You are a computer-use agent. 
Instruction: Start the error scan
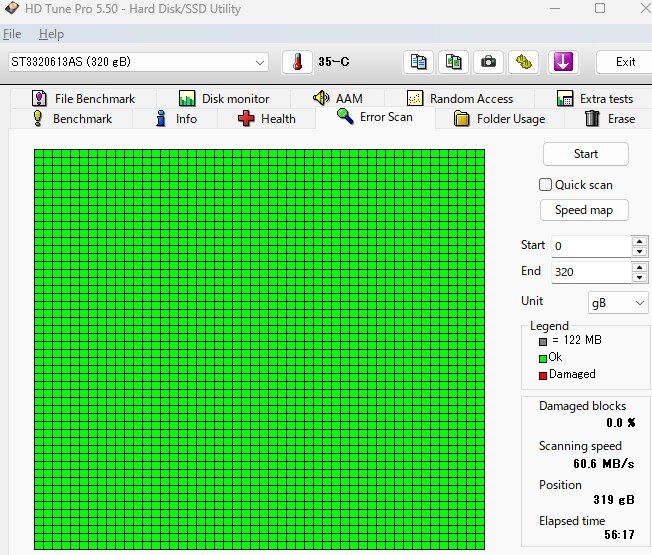coord(585,154)
